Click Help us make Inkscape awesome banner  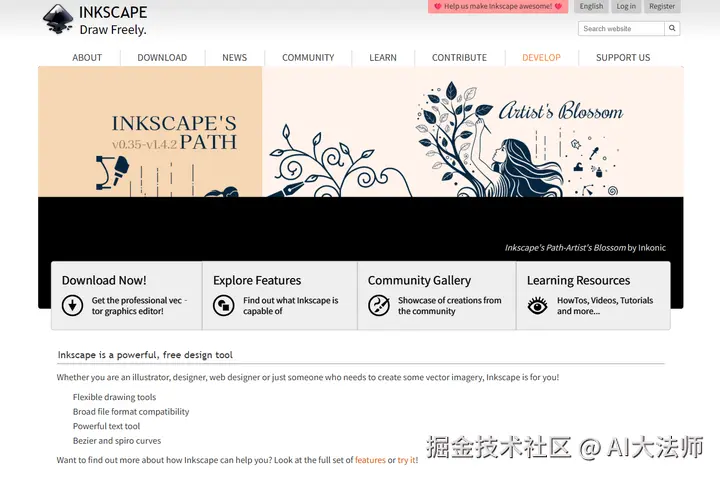tap(498, 6)
